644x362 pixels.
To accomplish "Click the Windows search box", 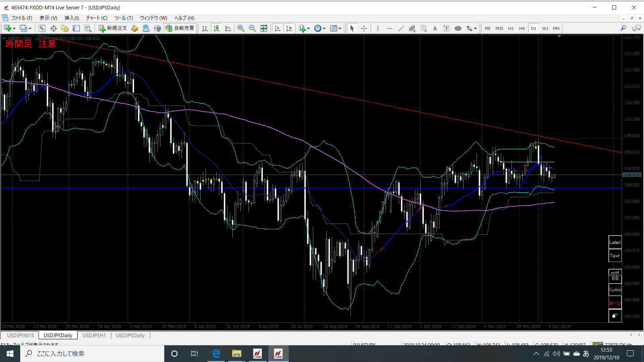I will point(92,354).
